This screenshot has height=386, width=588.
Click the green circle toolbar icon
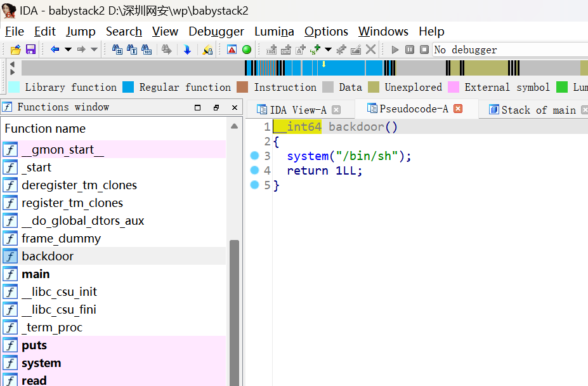coord(247,50)
